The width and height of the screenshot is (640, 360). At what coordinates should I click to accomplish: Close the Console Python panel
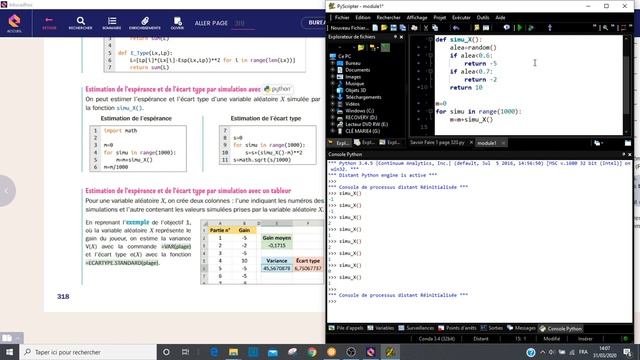tap(629, 154)
